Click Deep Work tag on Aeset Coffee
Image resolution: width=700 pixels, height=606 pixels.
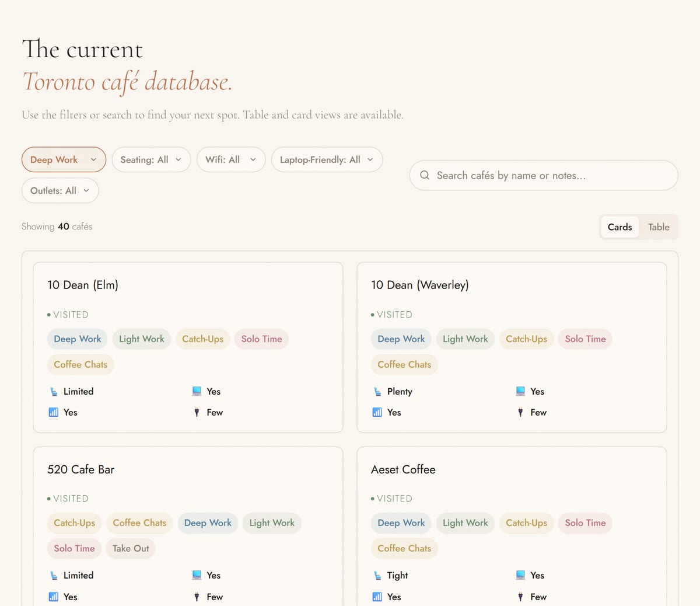pos(401,523)
